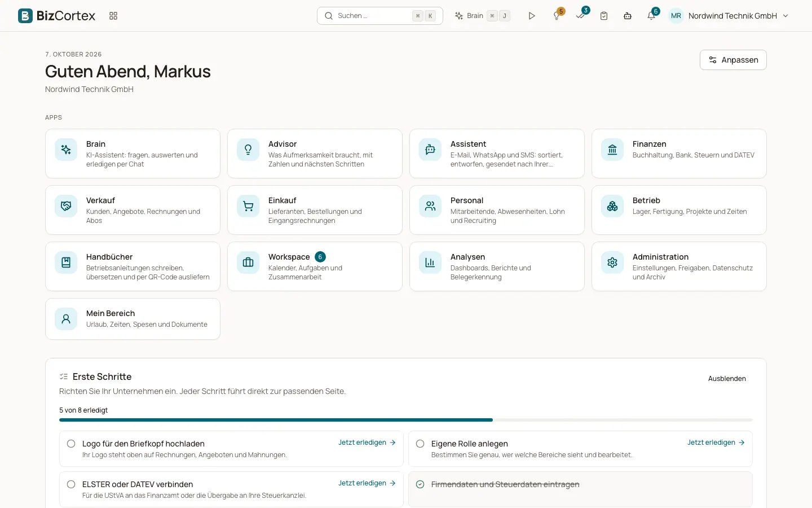Viewport: 812px width, 508px height.
Task: Open the double-check tasks icon with badge 3
Action: tap(581, 15)
